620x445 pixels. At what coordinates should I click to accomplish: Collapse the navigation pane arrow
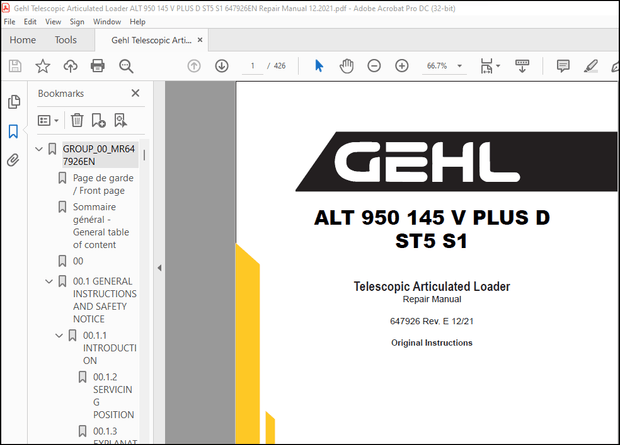pyautogui.click(x=159, y=268)
